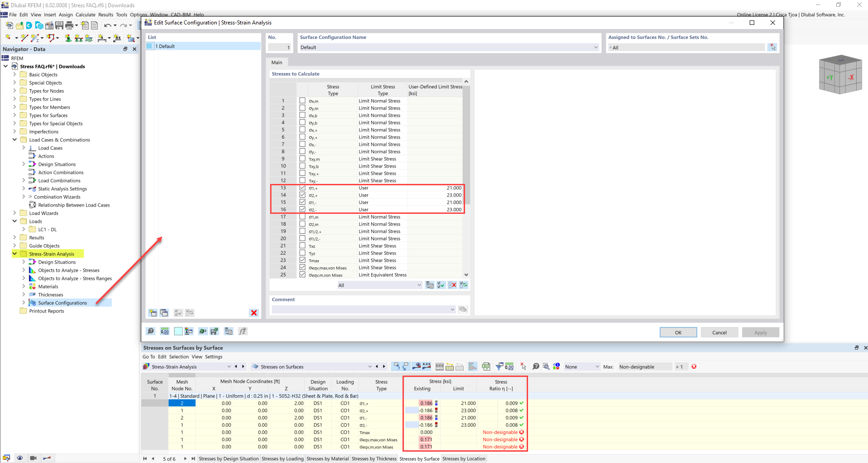Select all checkboxes with the green check icon

[441, 285]
